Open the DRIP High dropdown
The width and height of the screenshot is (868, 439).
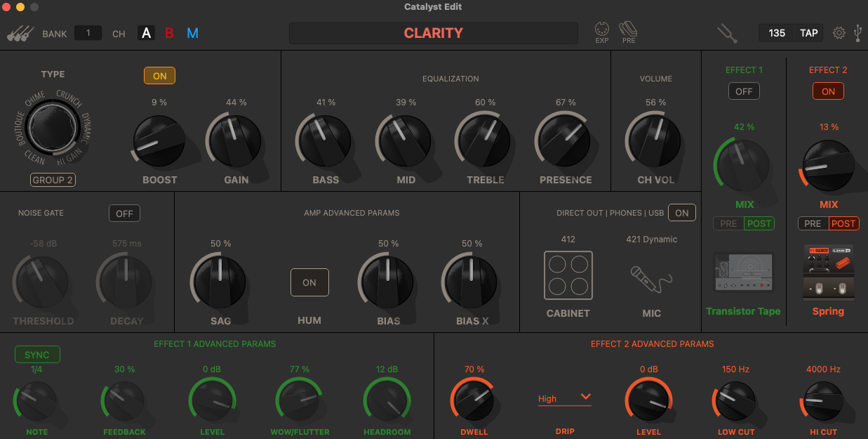[564, 398]
